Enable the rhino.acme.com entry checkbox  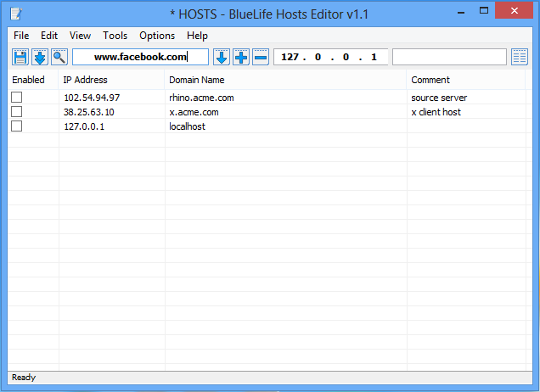[x=16, y=98]
